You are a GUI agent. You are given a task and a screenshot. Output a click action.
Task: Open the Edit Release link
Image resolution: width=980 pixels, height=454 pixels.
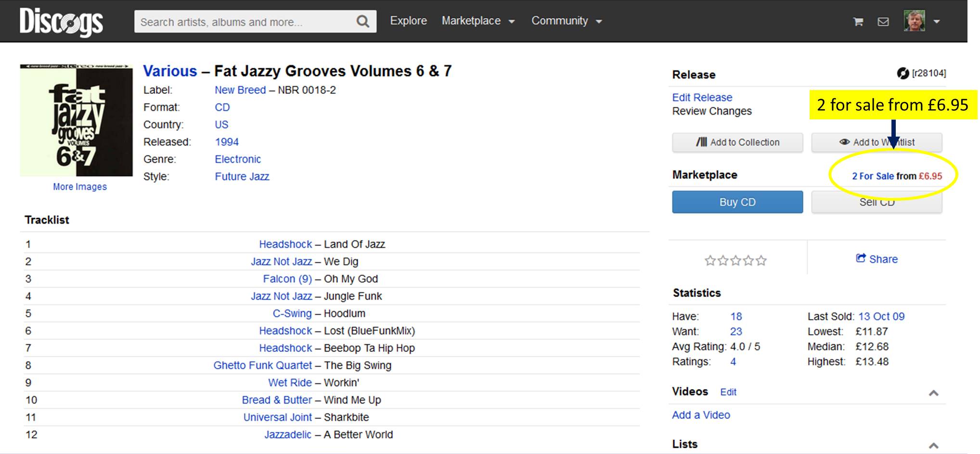702,98
